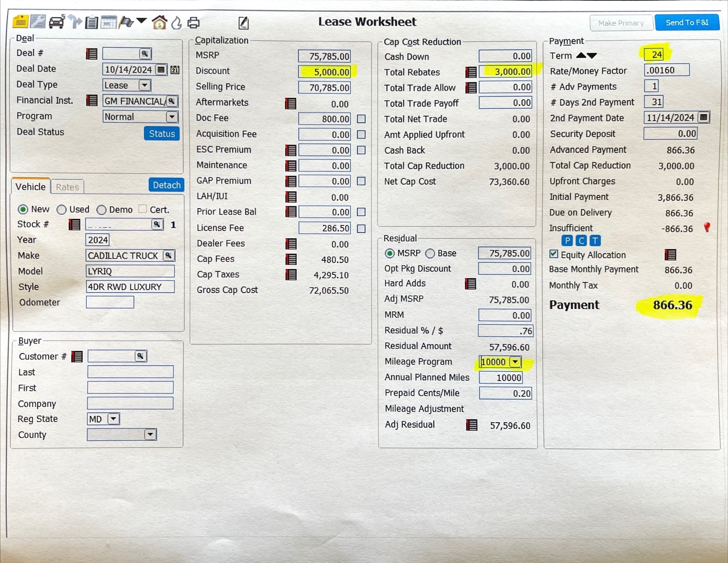Open Hard Adds detail list icon
The height and width of the screenshot is (563, 728).
point(471,284)
